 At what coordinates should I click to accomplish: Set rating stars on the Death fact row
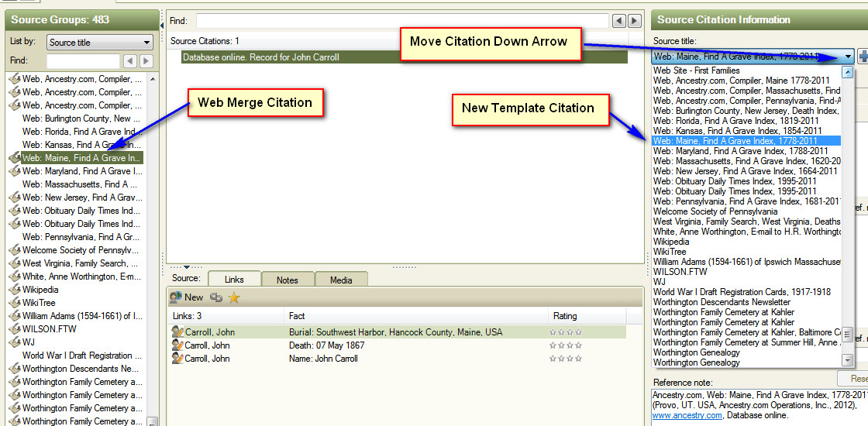tap(566, 345)
